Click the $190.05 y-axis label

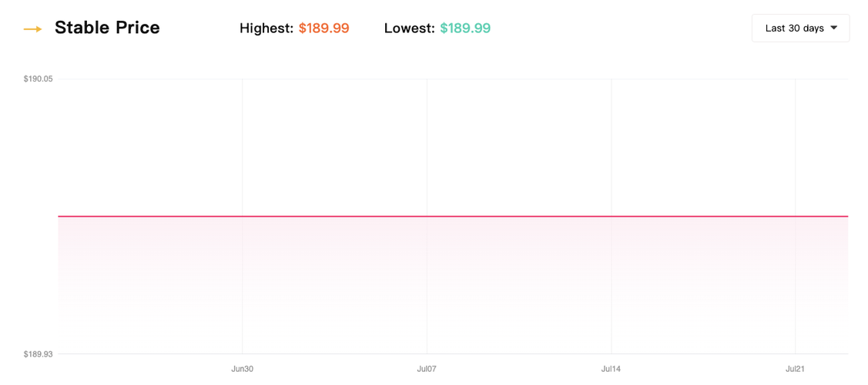point(39,79)
